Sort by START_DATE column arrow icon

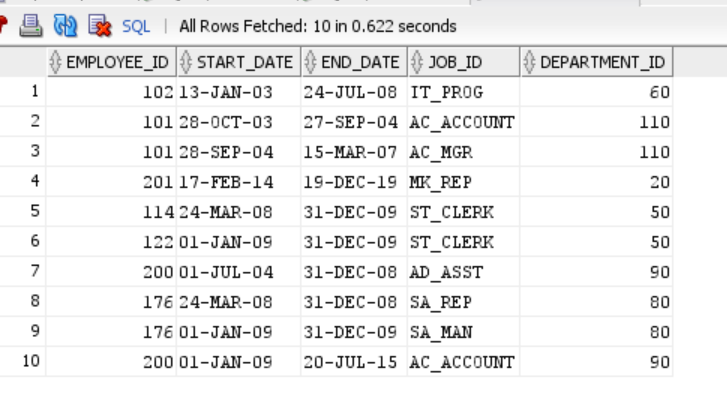pyautogui.click(x=186, y=62)
